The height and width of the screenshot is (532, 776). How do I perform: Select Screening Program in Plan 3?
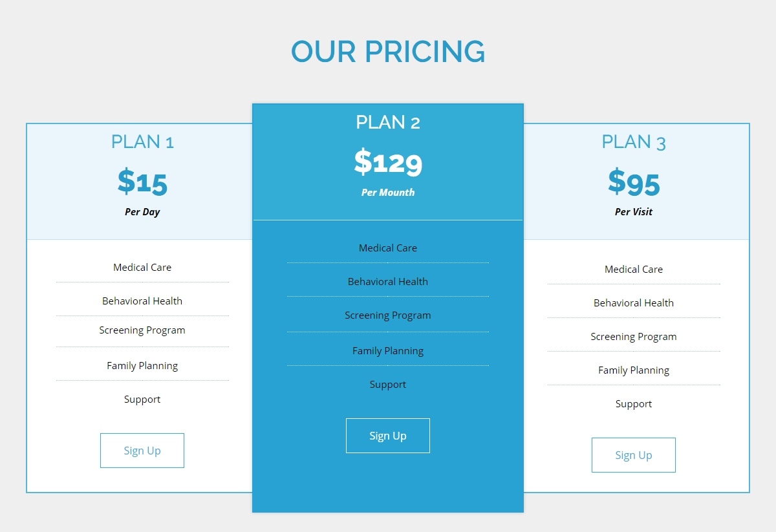[x=634, y=337]
